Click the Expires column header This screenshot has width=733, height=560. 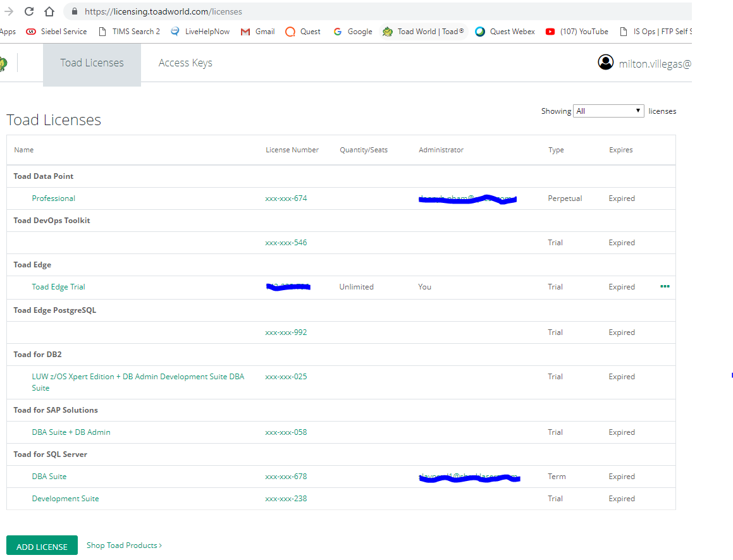[621, 149]
